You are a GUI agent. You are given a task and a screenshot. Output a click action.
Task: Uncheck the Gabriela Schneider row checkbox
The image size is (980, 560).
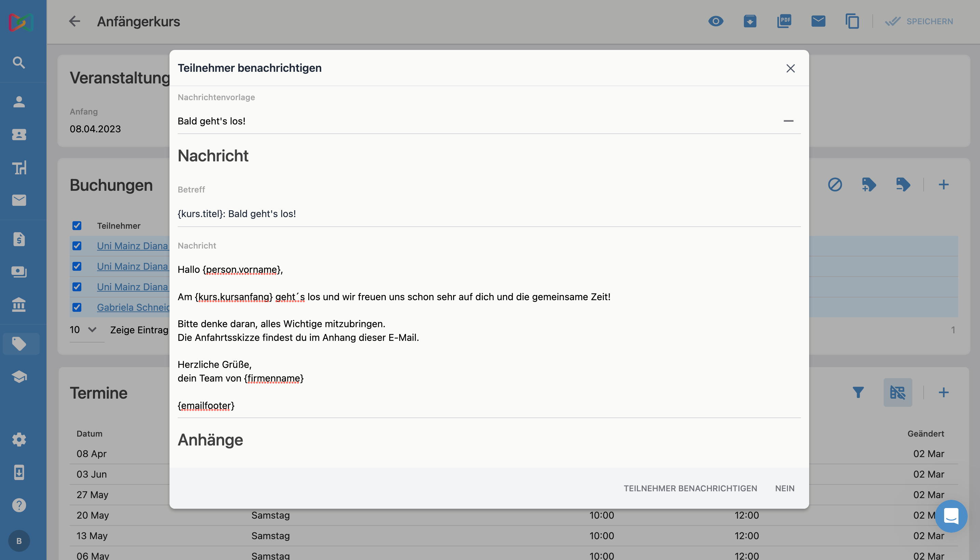click(x=77, y=307)
